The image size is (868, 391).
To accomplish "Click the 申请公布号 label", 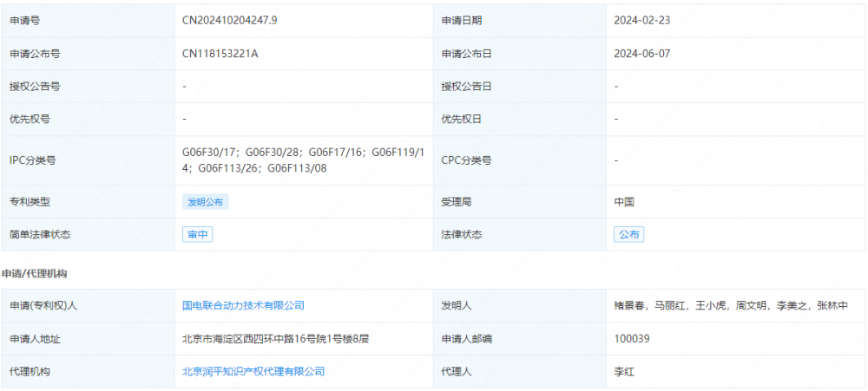I will pos(35,54).
